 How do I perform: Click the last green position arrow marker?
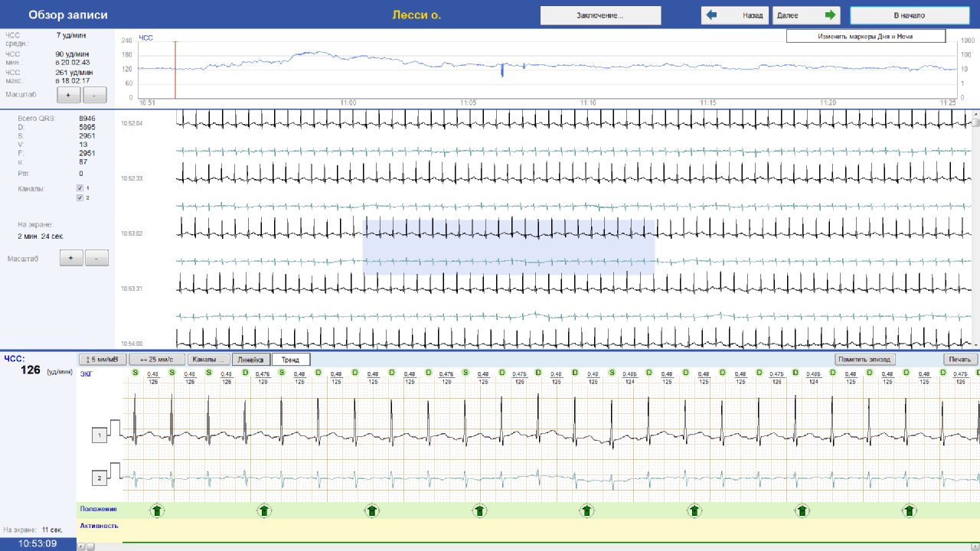[x=909, y=510]
